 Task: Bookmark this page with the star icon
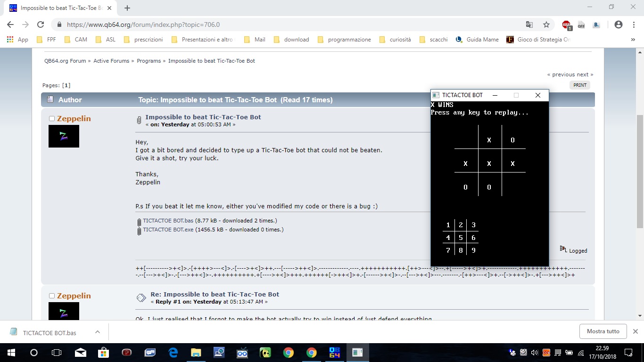pos(546,25)
